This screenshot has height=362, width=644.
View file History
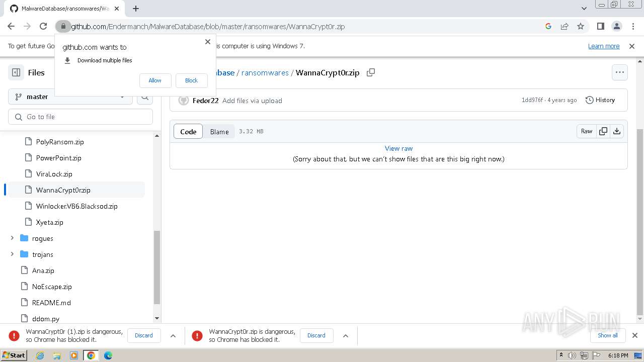click(x=600, y=100)
